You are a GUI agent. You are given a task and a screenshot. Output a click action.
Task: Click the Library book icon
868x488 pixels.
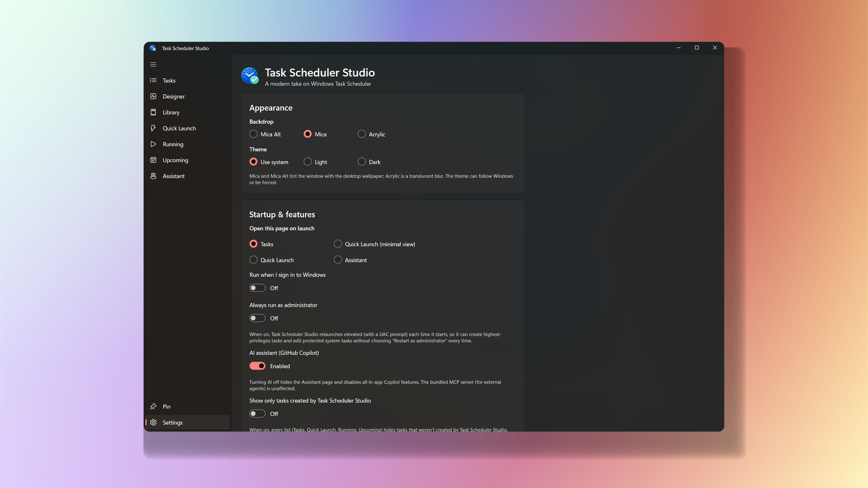(x=153, y=112)
